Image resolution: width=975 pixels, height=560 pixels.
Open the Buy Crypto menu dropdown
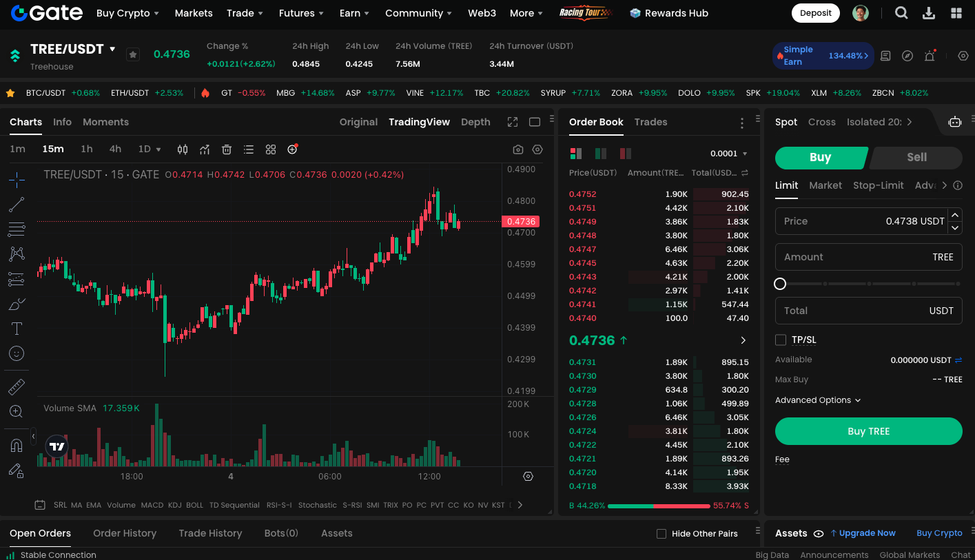[x=127, y=13]
